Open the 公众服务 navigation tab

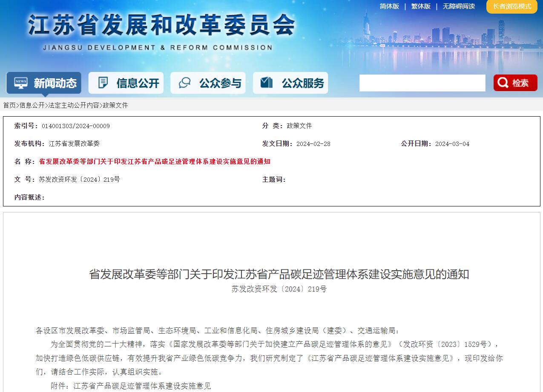[290, 83]
